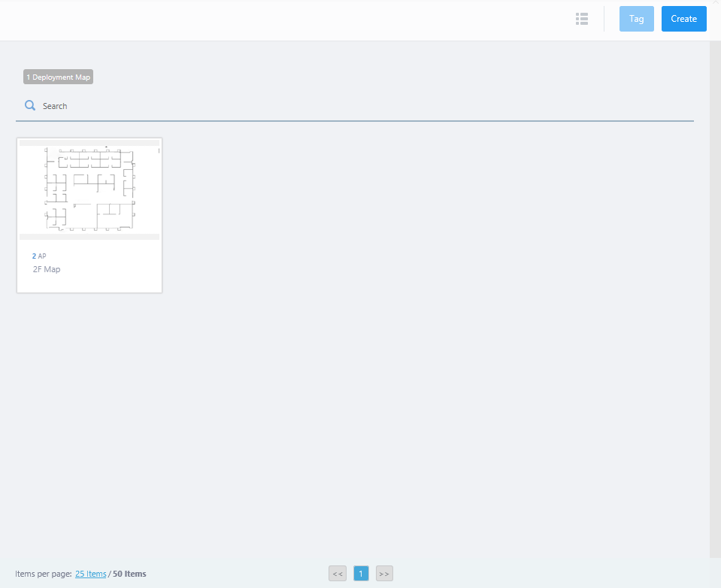Switch to list view icon
This screenshot has height=588, width=721.
(582, 19)
